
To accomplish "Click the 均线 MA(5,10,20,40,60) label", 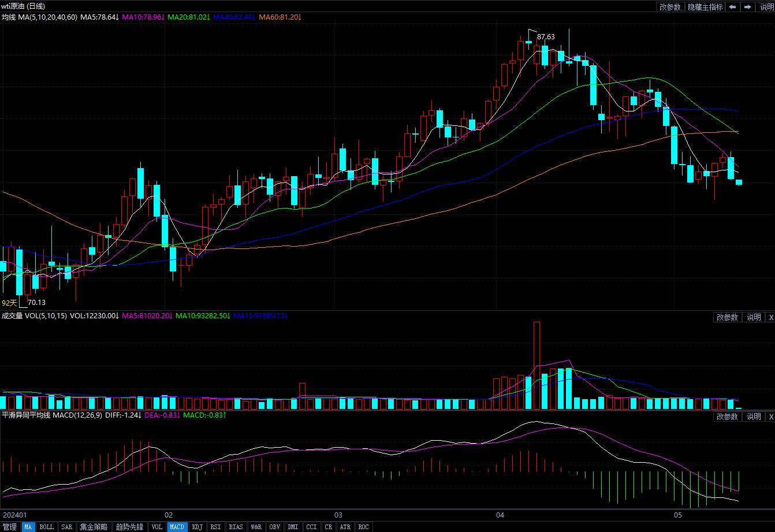I will point(39,17).
